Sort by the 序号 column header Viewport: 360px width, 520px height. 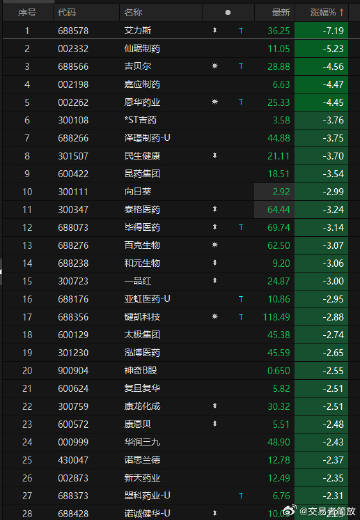point(27,13)
